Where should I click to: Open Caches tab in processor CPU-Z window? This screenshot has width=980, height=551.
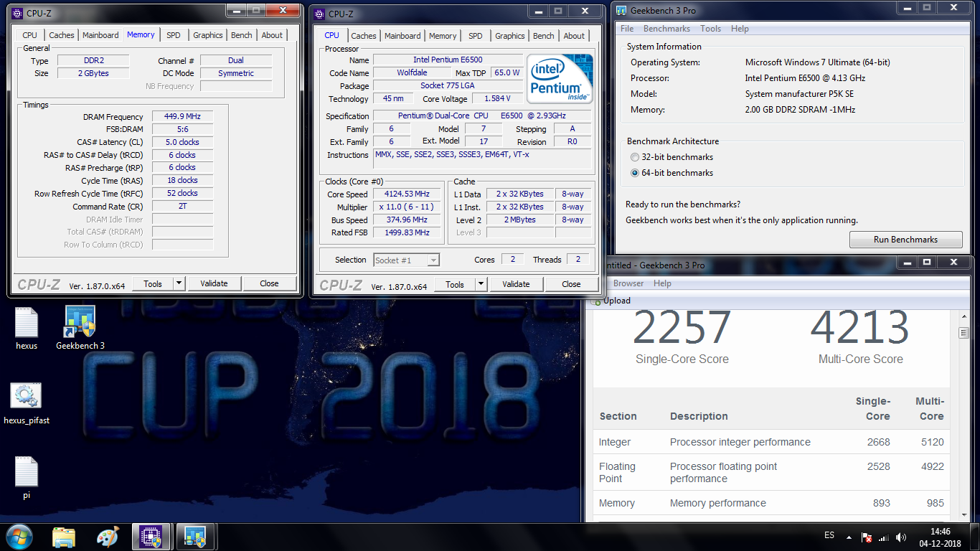(x=364, y=36)
